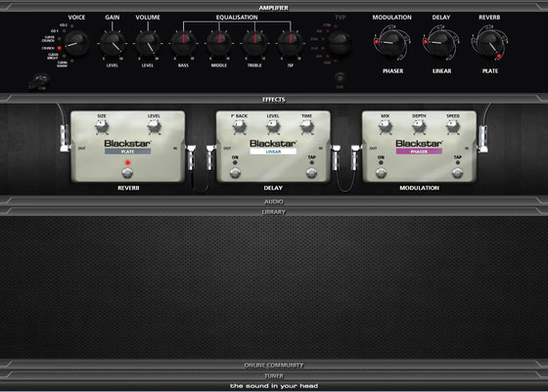Screen dimensions: 548x392
Task: Click the Modulation Phaser knob
Action: point(392,42)
